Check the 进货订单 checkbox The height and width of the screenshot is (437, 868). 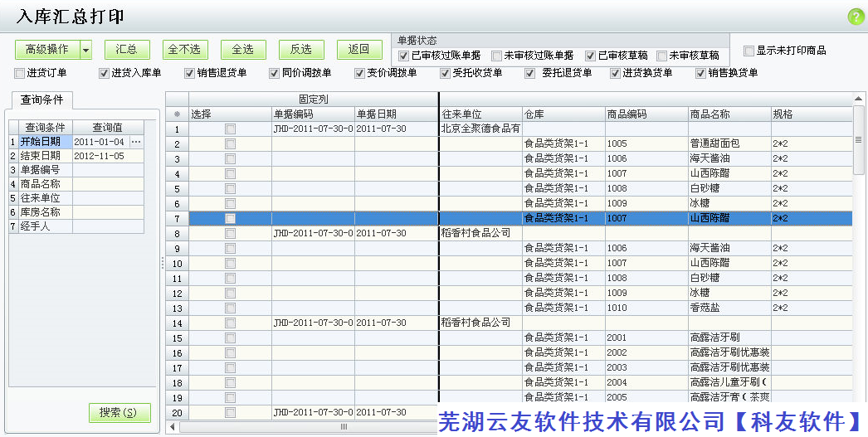point(20,73)
